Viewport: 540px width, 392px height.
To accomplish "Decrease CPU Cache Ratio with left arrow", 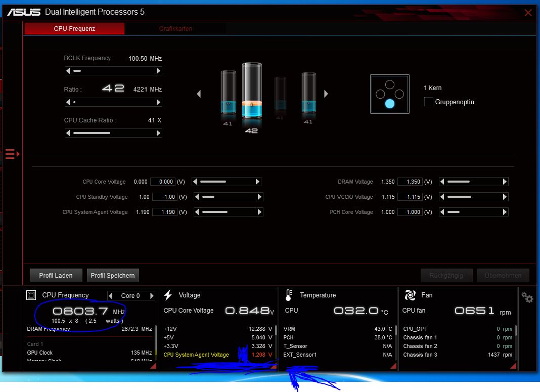I will pos(68,133).
